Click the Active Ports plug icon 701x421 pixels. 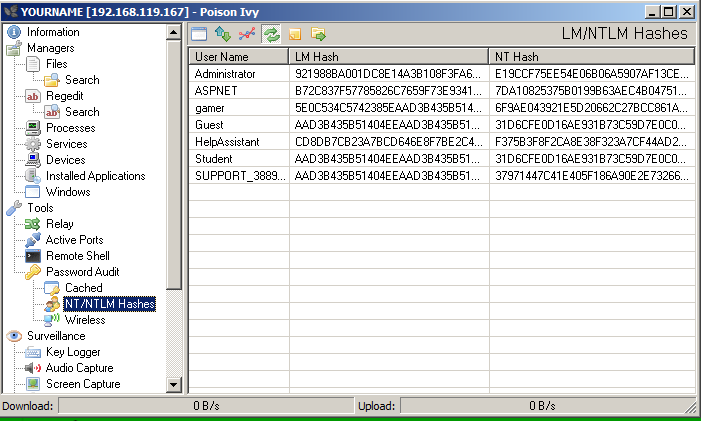(33, 240)
